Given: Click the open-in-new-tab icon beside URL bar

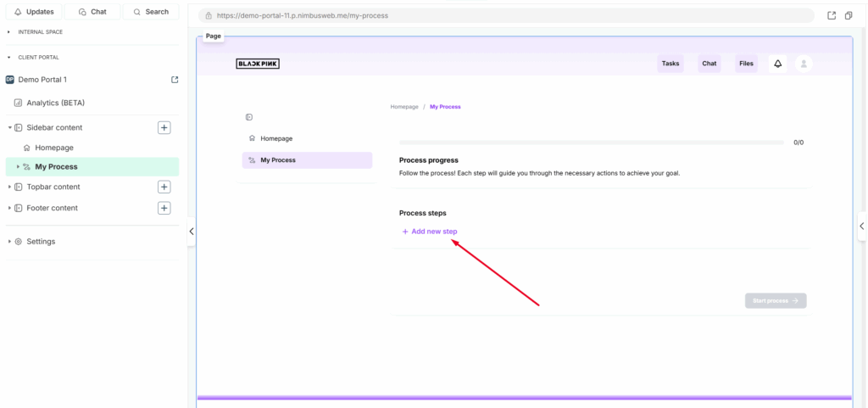Looking at the screenshot, I should pos(832,15).
